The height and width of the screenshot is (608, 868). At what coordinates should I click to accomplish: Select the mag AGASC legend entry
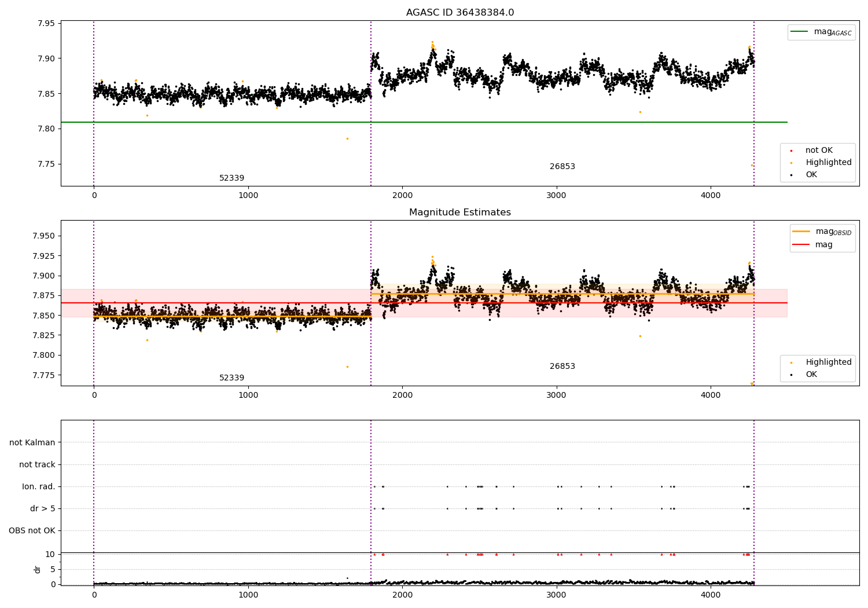822,32
